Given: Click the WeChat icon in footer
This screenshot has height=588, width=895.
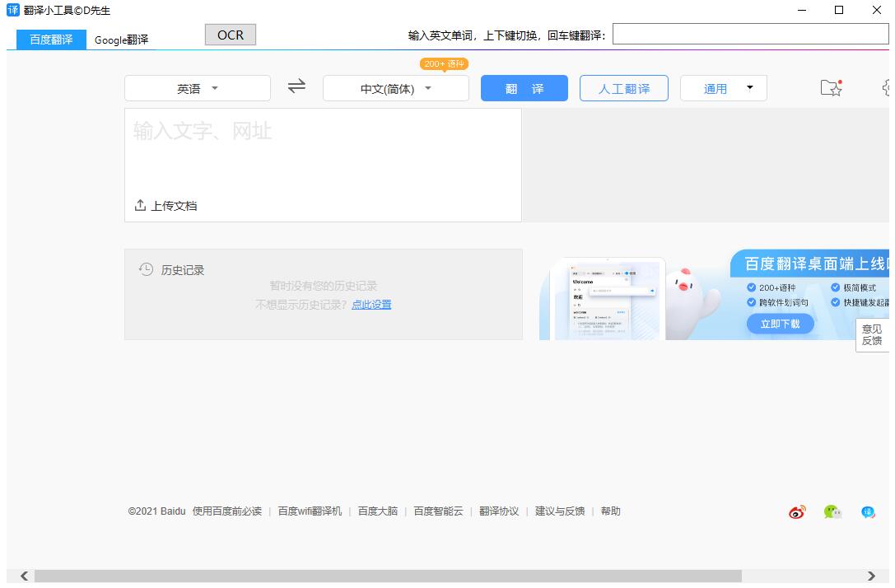Looking at the screenshot, I should [x=832, y=512].
